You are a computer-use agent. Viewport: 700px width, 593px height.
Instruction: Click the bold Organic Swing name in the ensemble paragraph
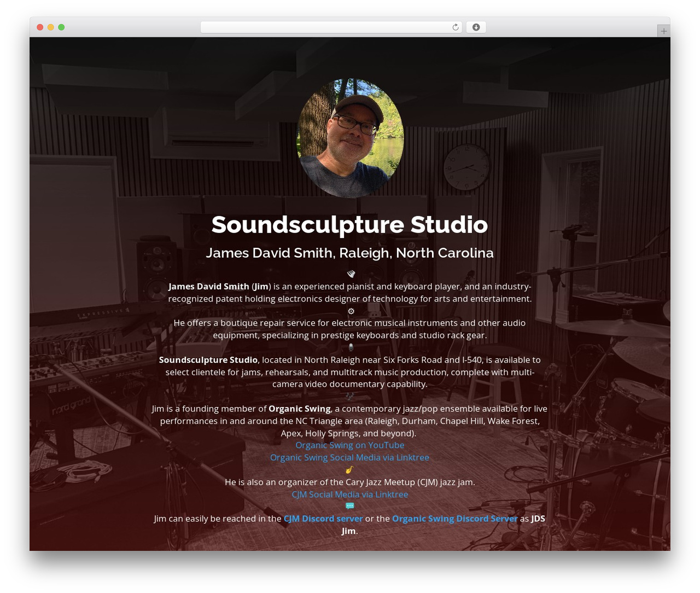[x=300, y=409]
